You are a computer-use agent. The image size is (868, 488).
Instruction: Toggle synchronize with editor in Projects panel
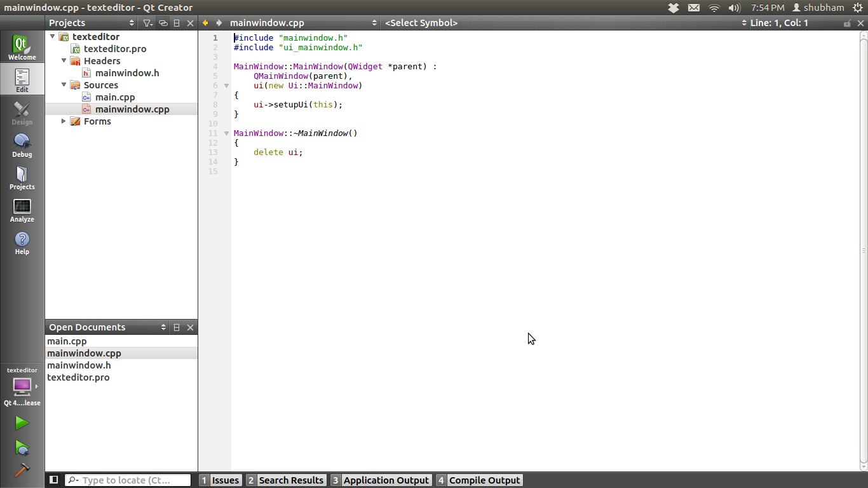(163, 23)
